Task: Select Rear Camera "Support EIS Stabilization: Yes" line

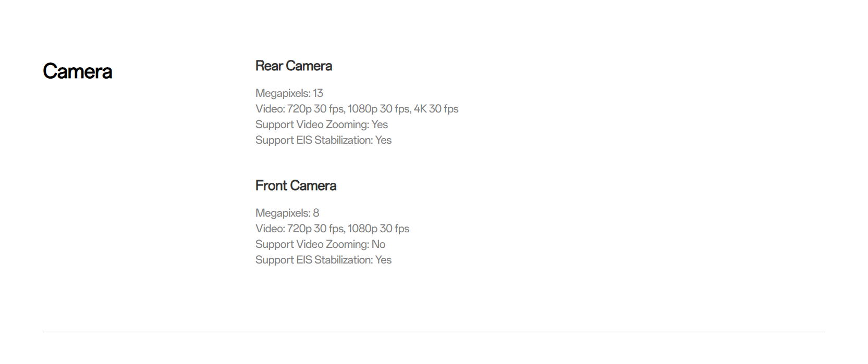Action: click(x=323, y=140)
